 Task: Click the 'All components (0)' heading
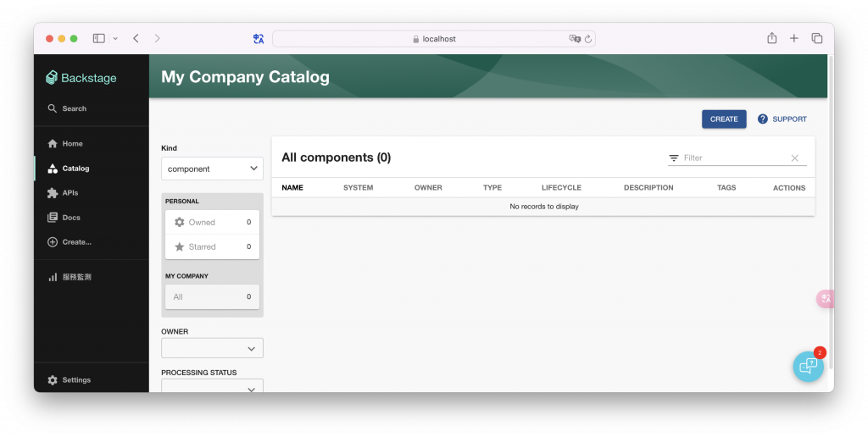(x=336, y=158)
